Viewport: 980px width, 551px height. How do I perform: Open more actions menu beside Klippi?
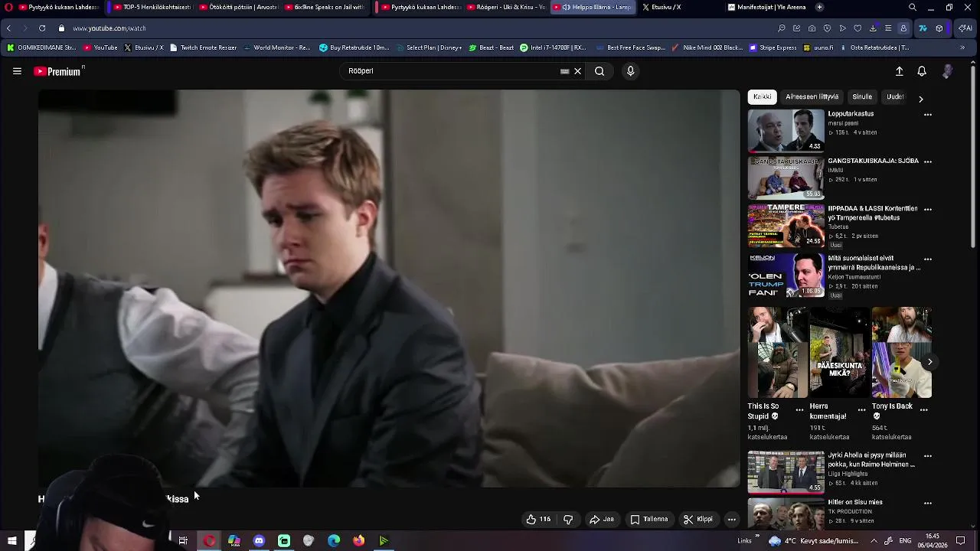(x=731, y=519)
